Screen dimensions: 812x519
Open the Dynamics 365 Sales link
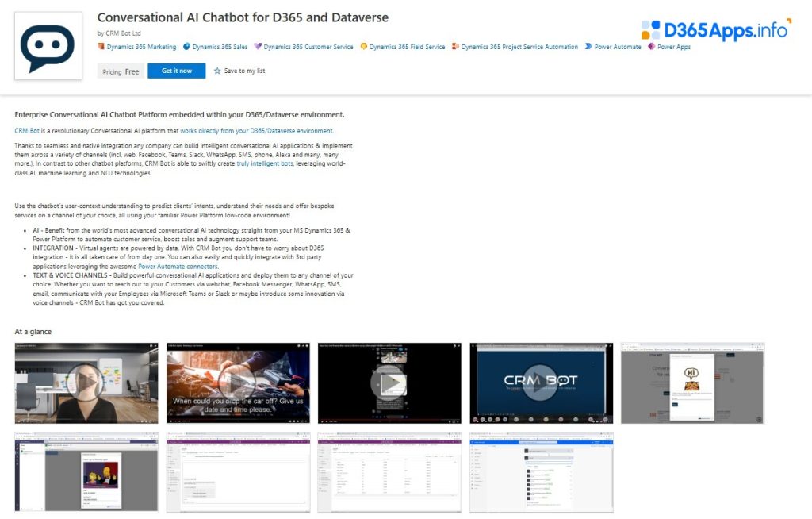click(x=220, y=47)
